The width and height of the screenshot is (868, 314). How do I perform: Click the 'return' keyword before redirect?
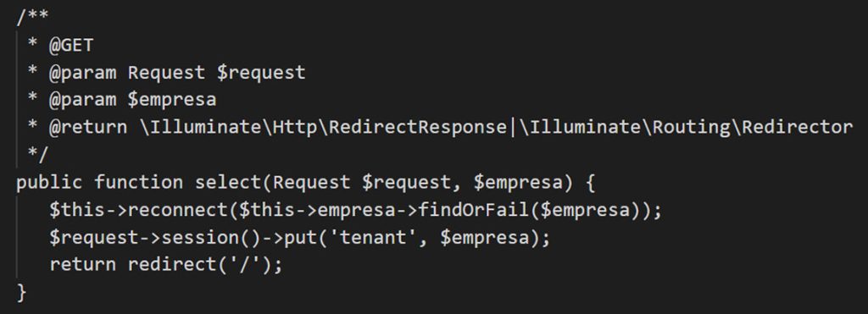[82, 266]
